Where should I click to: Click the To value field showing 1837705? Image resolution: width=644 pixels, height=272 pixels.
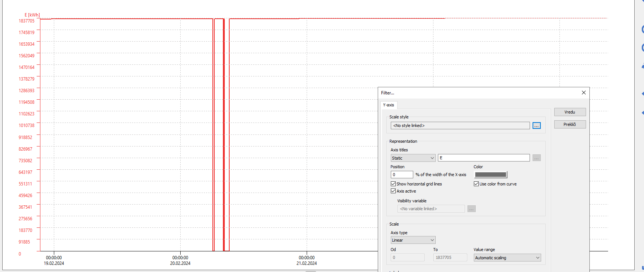450,257
